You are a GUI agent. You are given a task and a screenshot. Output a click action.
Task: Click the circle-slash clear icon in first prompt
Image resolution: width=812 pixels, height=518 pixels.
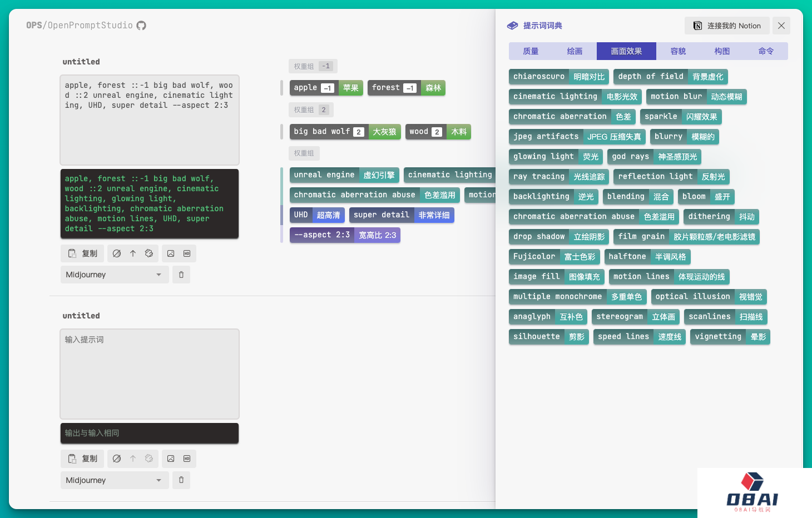[x=117, y=253]
